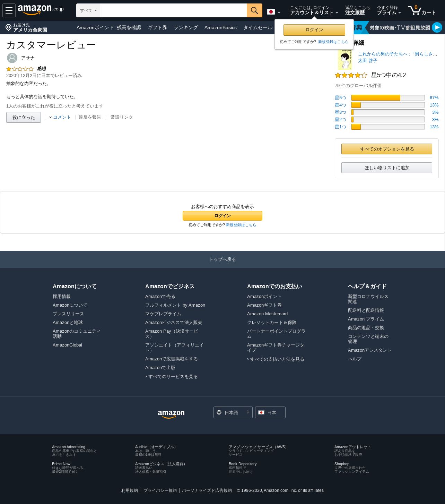
Task: Click すべてのオプションを見る button
Action: click(387, 149)
